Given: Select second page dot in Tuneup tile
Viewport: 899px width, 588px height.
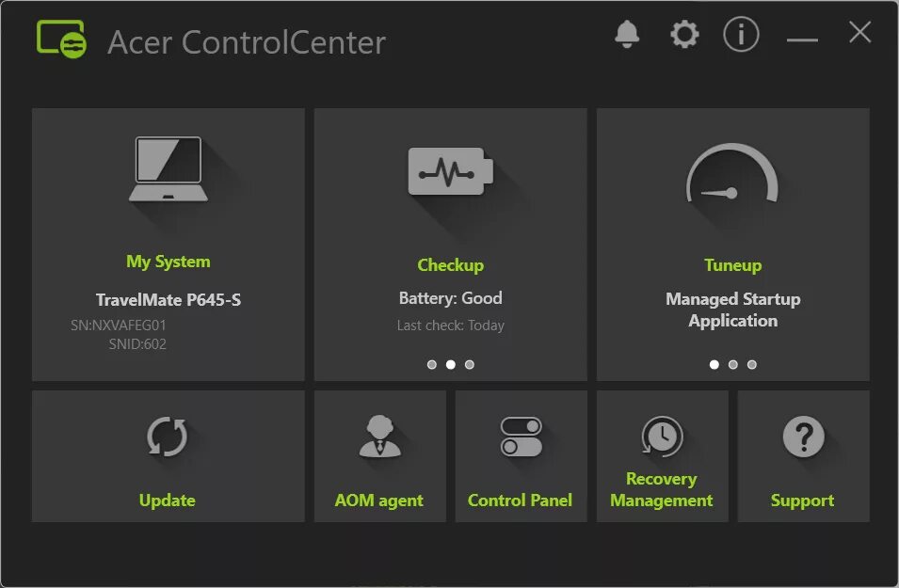Looking at the screenshot, I should tap(732, 364).
